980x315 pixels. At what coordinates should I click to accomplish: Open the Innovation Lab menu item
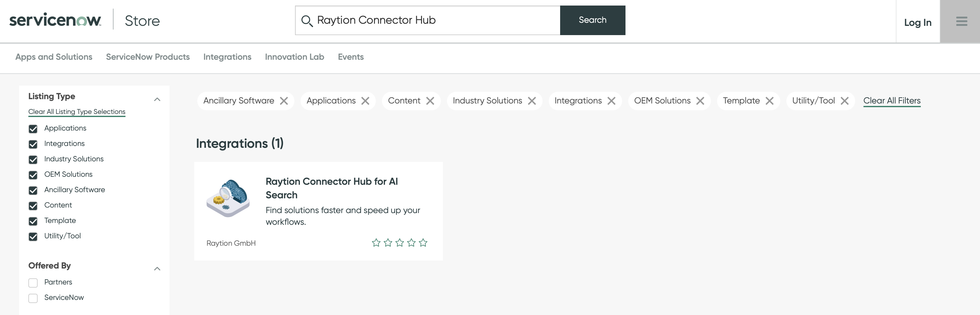pos(294,57)
